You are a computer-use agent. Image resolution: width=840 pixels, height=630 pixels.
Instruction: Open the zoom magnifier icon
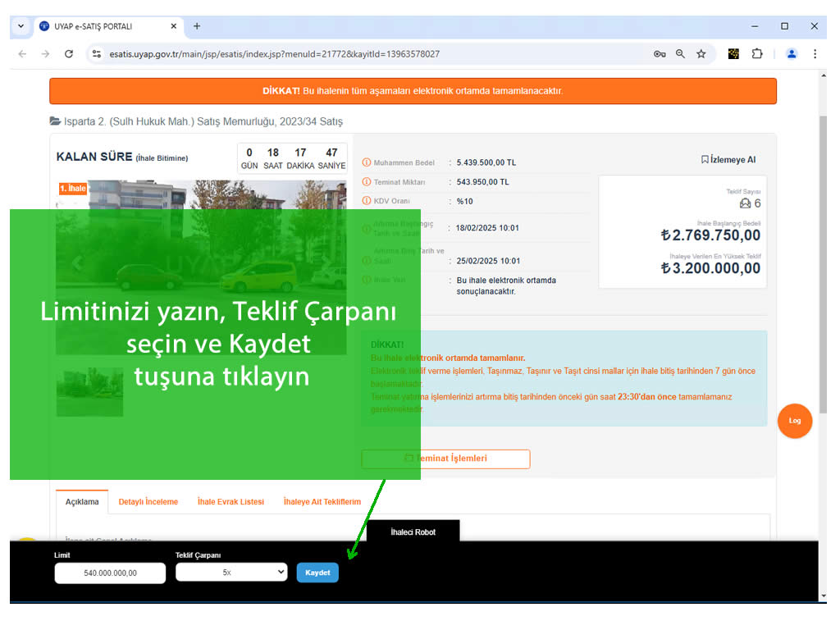(x=680, y=54)
